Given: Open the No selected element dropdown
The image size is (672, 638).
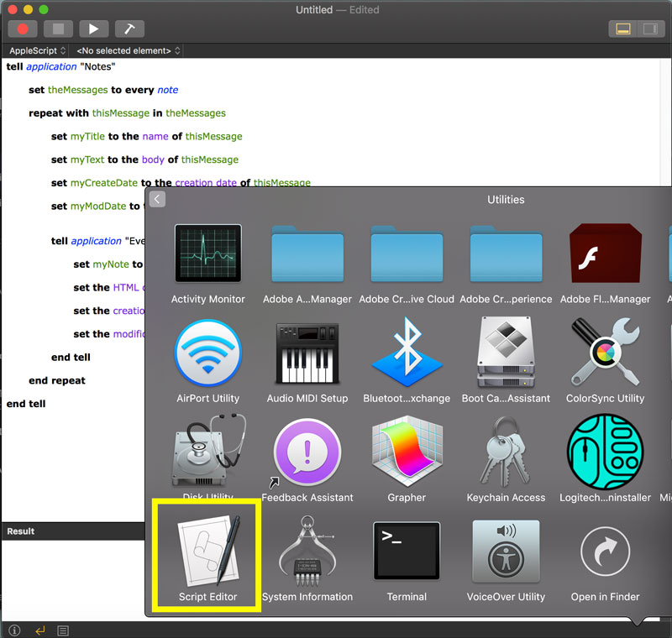Looking at the screenshot, I should pyautogui.click(x=128, y=50).
